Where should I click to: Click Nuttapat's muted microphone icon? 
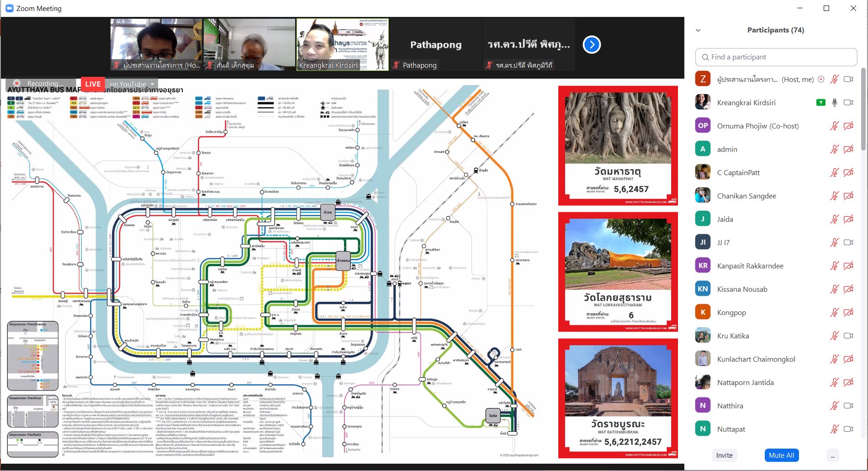click(834, 429)
